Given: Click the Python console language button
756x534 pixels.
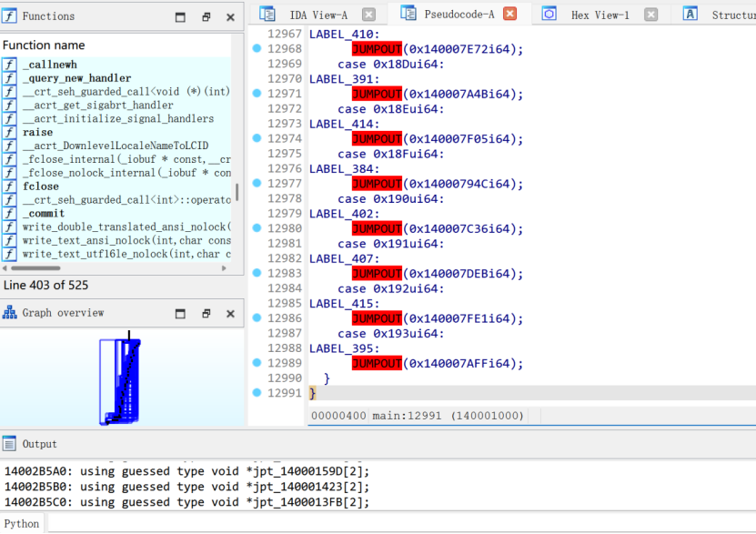Looking at the screenshot, I should (22, 523).
